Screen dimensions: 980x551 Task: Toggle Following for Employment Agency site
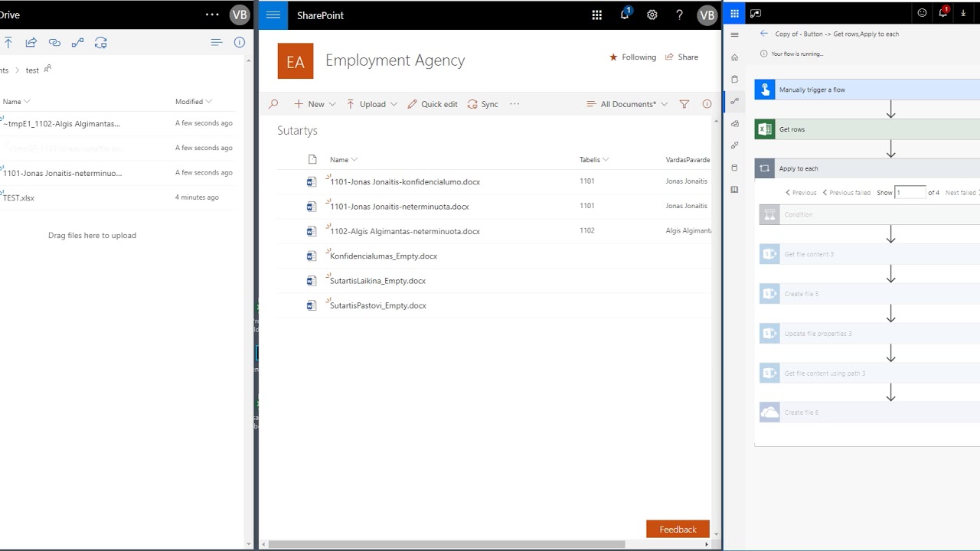tap(632, 57)
